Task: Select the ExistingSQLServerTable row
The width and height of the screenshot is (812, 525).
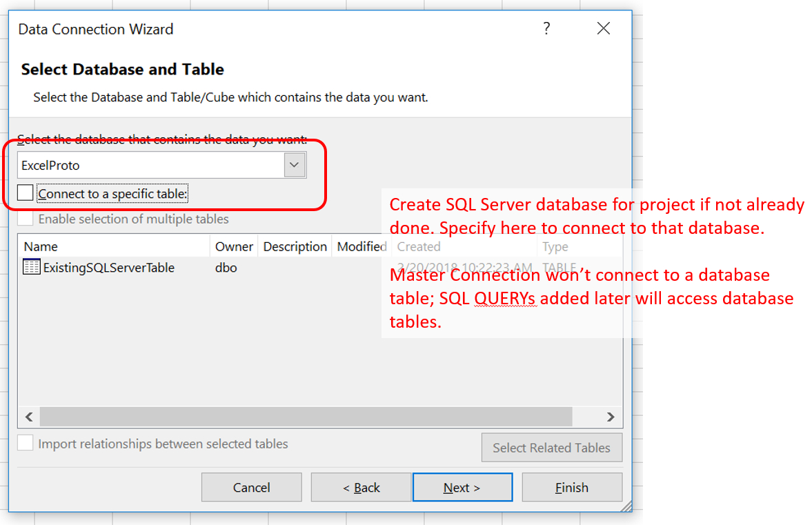Action: [x=109, y=268]
